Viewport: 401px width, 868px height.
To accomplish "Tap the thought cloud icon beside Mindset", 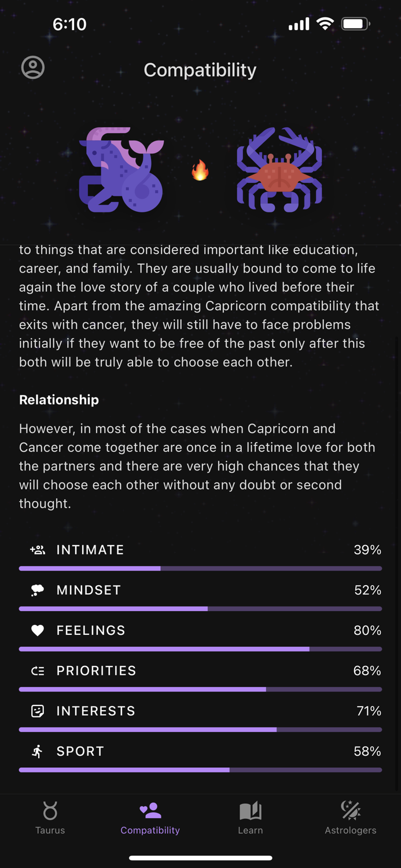I will coord(37,590).
